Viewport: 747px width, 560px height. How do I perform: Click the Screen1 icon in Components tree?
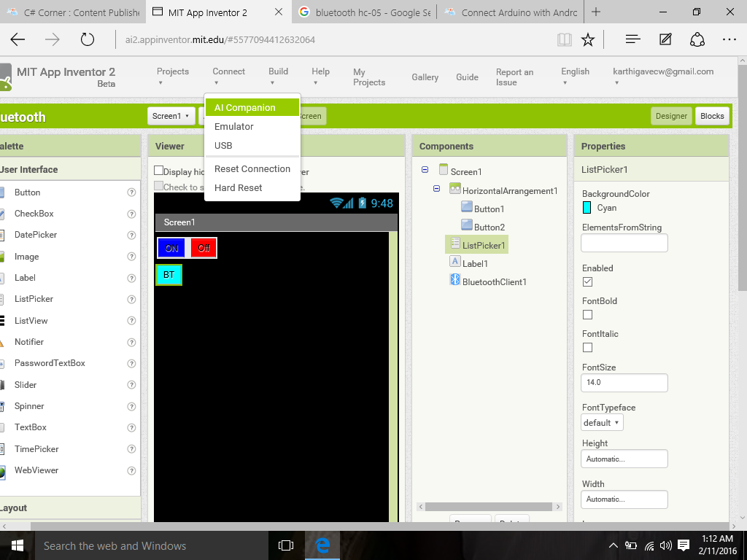click(x=444, y=169)
